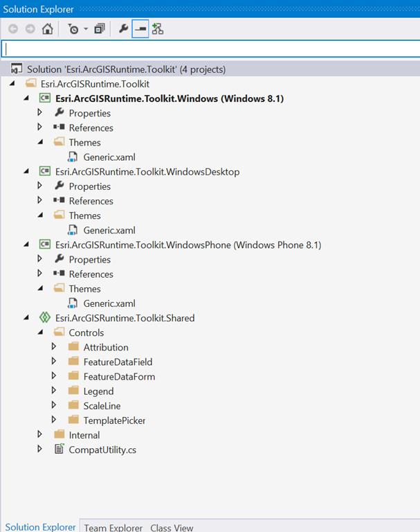Screen dimensions: 420x532
Task: Focus the Search Solution Explorer input box
Action: coord(211,48)
